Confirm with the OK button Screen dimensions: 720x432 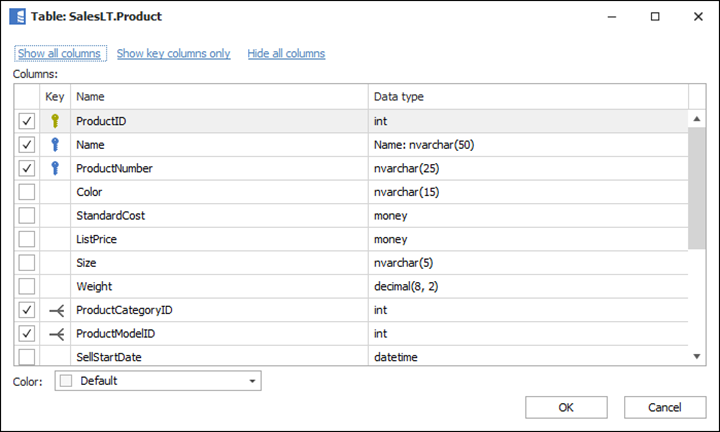(566, 407)
